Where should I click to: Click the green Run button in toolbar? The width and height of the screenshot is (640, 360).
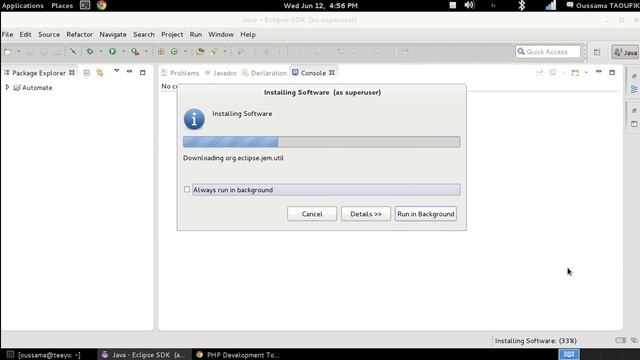point(112,51)
